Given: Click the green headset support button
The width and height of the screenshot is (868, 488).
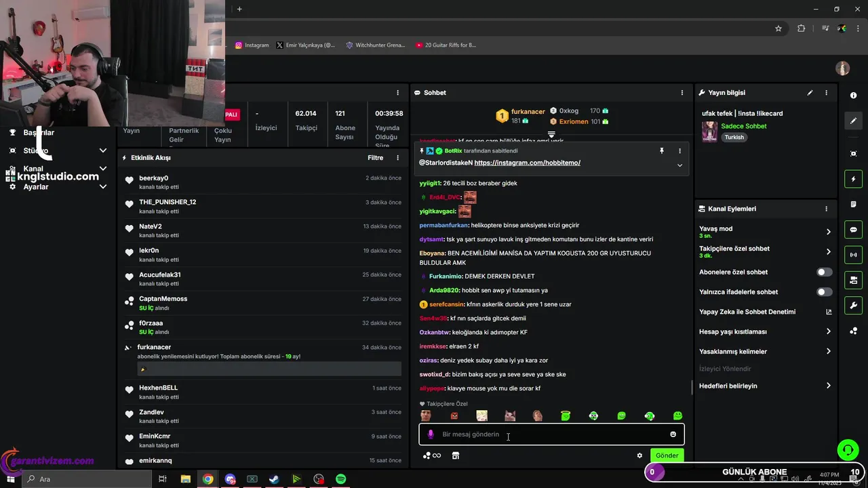Looking at the screenshot, I should pos(848,449).
